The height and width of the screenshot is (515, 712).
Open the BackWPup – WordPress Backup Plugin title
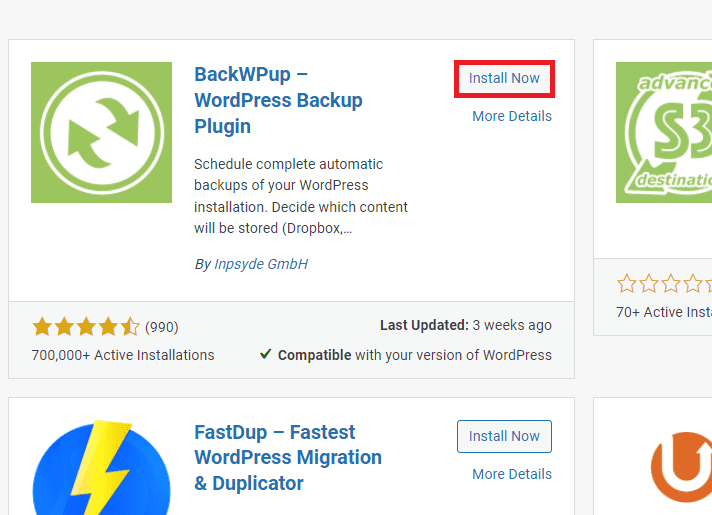tap(278, 100)
